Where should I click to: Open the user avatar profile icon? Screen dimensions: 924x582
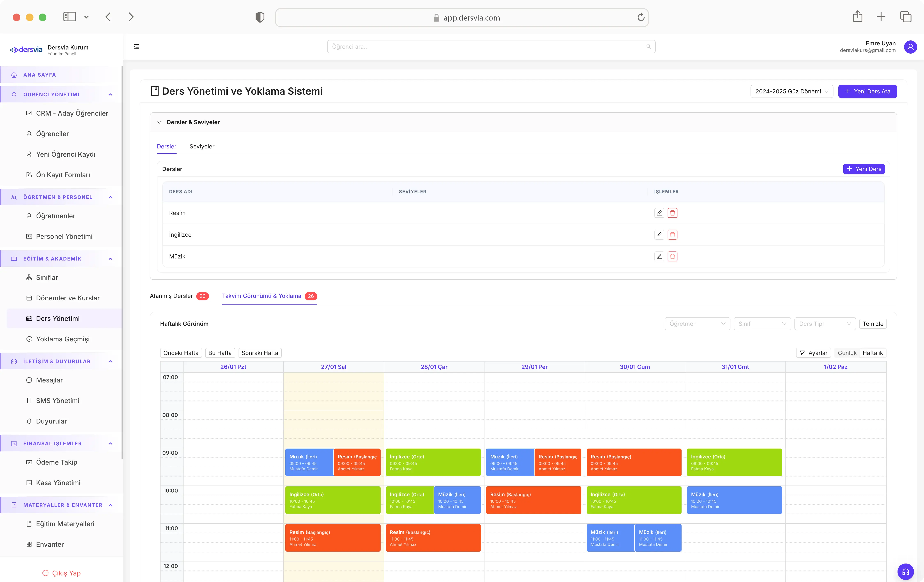[x=910, y=47]
